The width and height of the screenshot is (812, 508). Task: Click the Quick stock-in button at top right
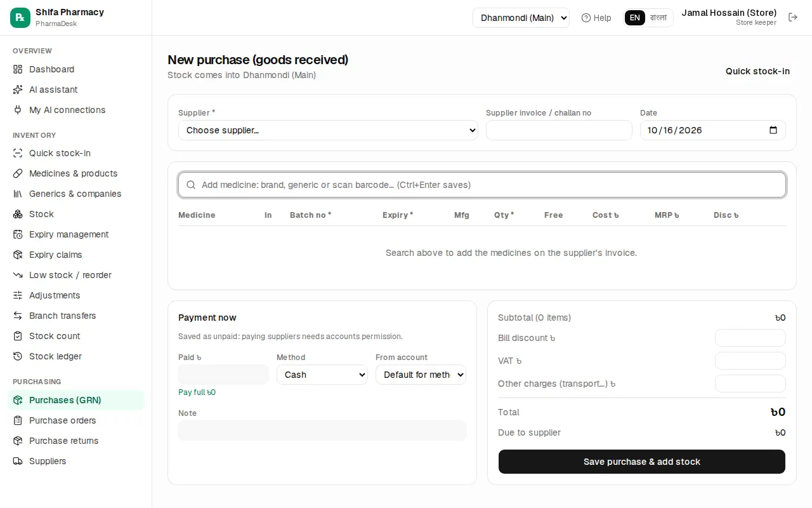pos(757,71)
